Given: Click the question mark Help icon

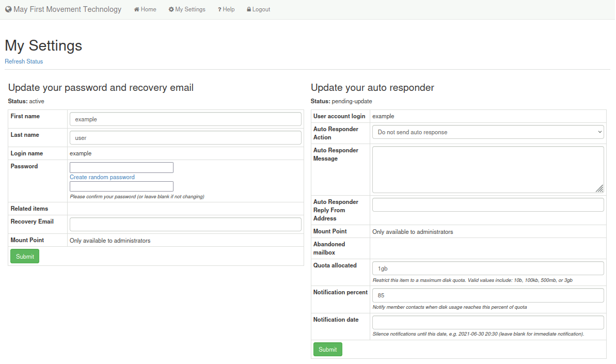Looking at the screenshot, I should 219,9.
